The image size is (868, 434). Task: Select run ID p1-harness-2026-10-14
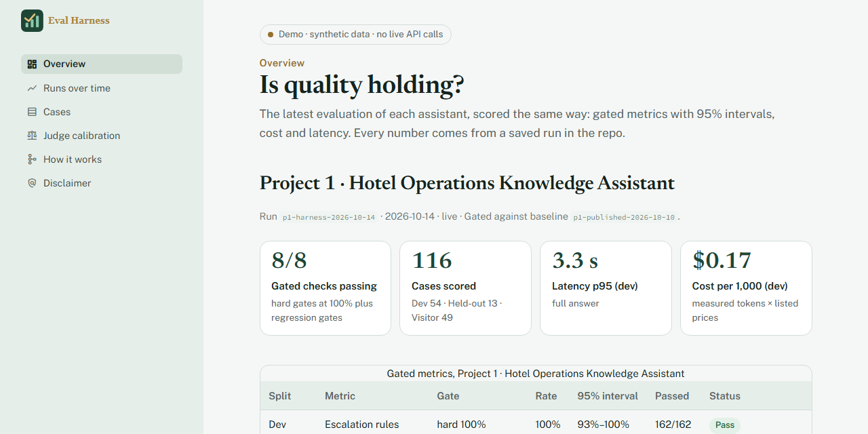pos(329,217)
